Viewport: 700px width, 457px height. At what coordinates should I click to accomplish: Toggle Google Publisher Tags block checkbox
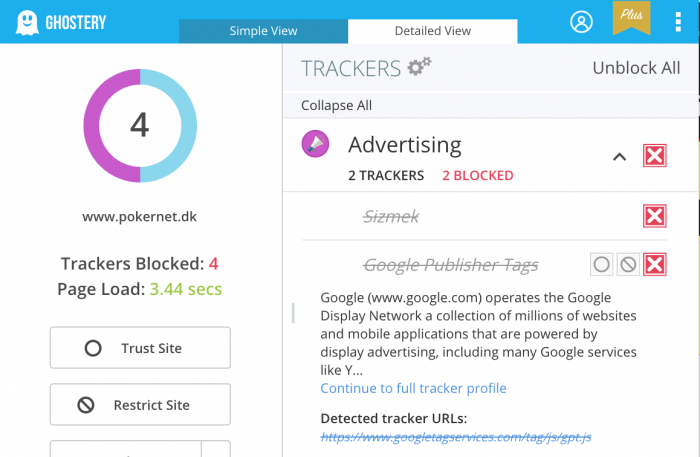point(654,265)
